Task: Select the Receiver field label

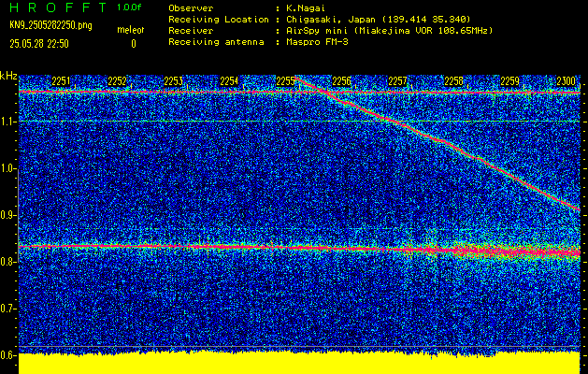Action: pyautogui.click(x=191, y=30)
